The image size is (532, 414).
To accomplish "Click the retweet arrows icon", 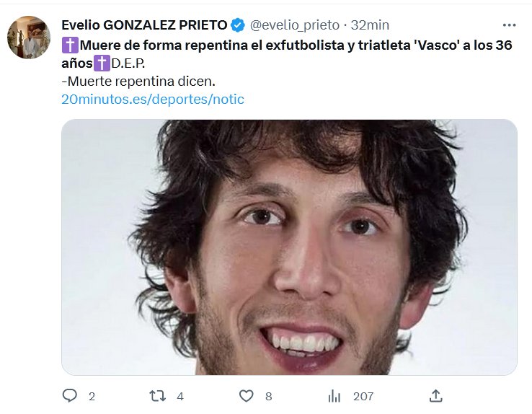I will (x=157, y=396).
